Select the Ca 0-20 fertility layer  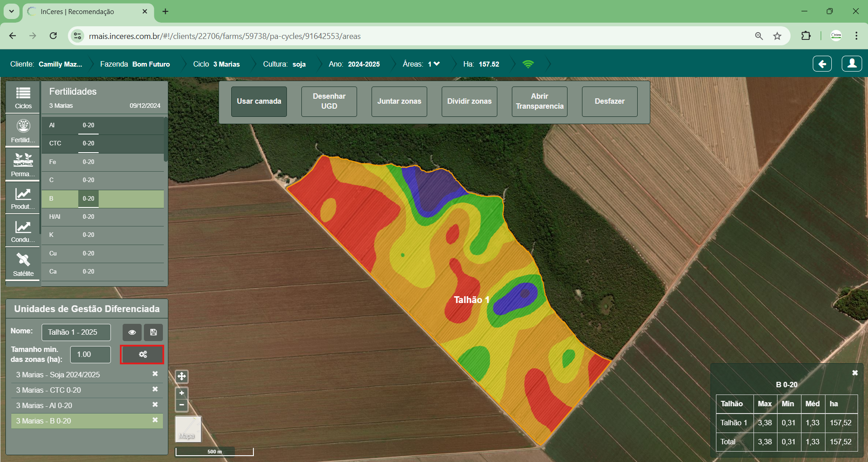[x=103, y=272]
